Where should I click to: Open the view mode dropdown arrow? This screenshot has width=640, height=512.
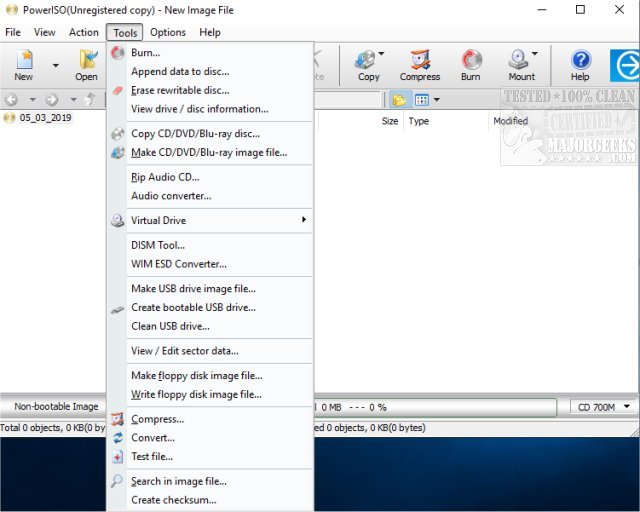(436, 100)
